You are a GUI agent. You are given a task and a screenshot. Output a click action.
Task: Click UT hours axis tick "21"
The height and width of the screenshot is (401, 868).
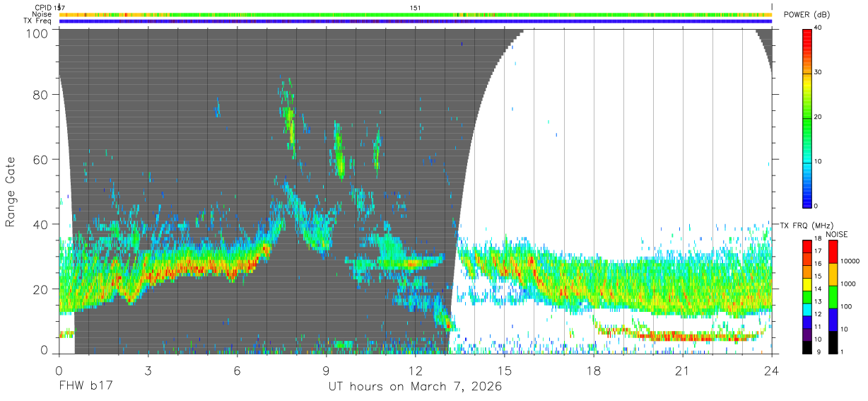683,371
